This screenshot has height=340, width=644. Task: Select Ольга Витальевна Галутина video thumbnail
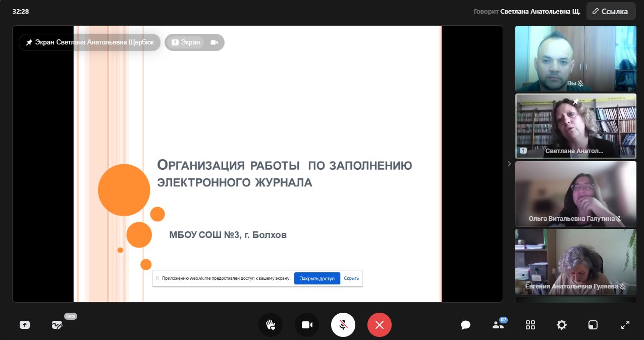point(575,193)
